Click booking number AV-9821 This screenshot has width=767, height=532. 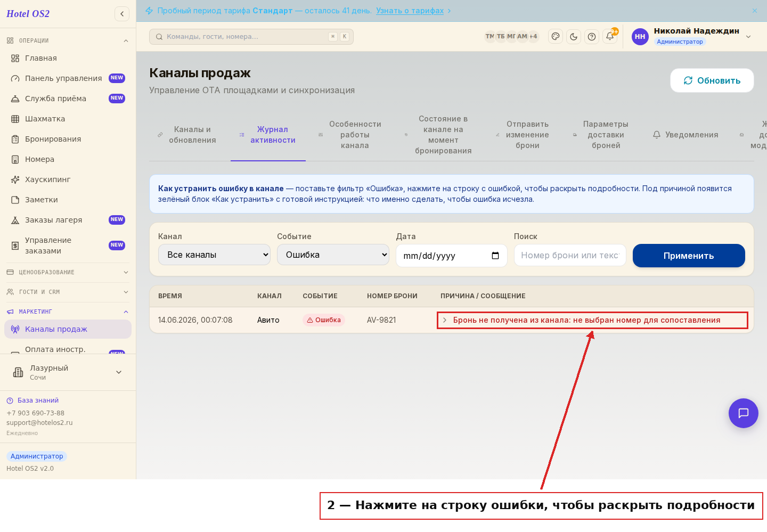(x=381, y=320)
